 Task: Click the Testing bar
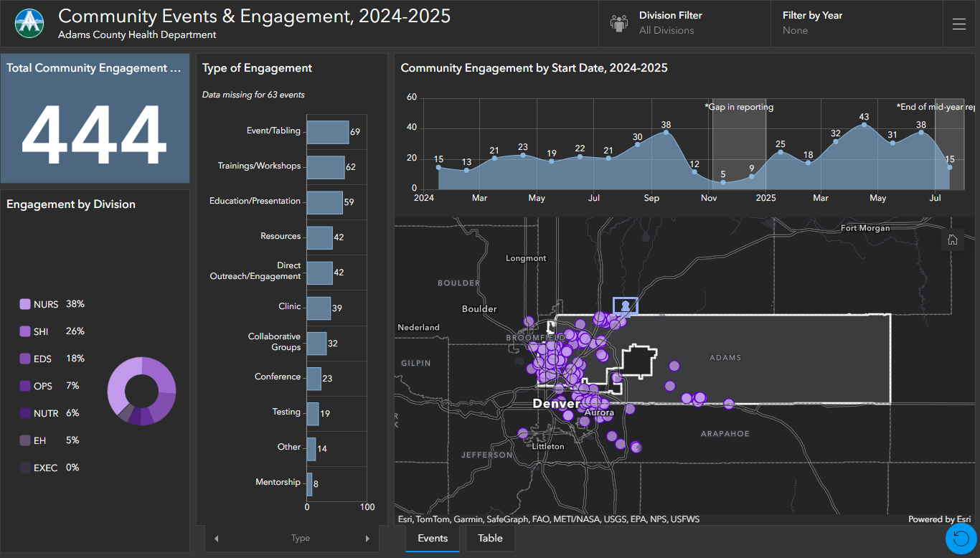tap(313, 413)
